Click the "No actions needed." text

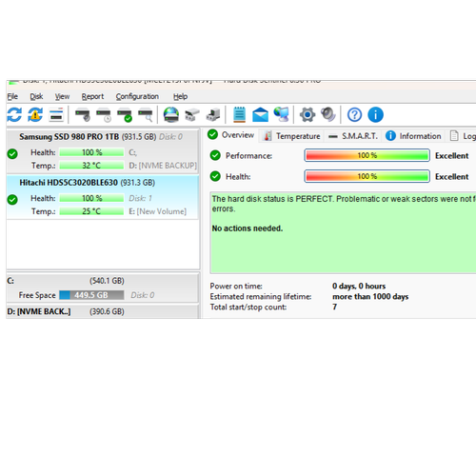click(248, 228)
